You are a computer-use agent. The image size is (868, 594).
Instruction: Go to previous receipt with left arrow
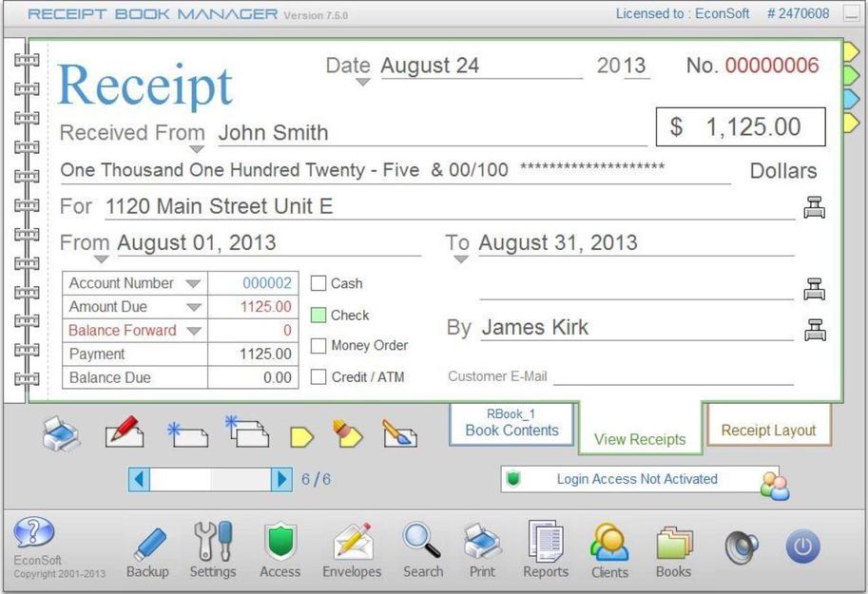click(140, 479)
